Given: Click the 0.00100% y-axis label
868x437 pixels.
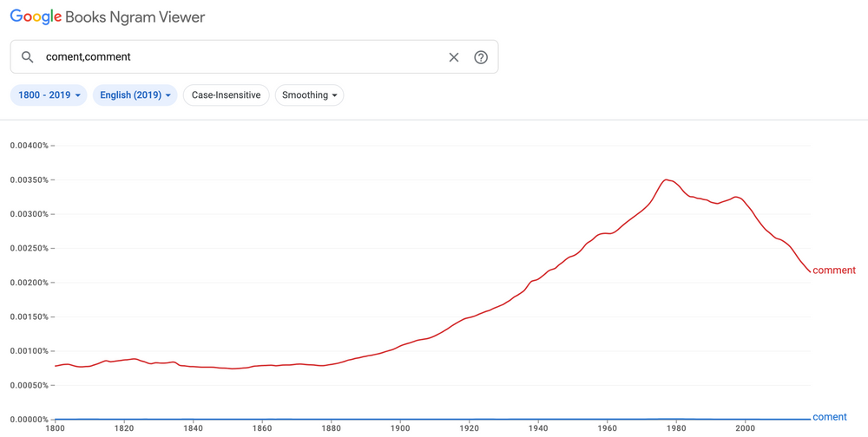Looking at the screenshot, I should [x=29, y=351].
